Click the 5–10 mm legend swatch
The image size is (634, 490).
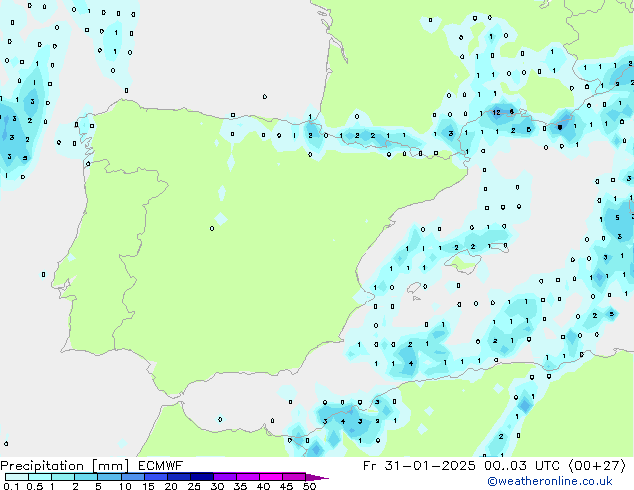pyautogui.click(x=109, y=477)
